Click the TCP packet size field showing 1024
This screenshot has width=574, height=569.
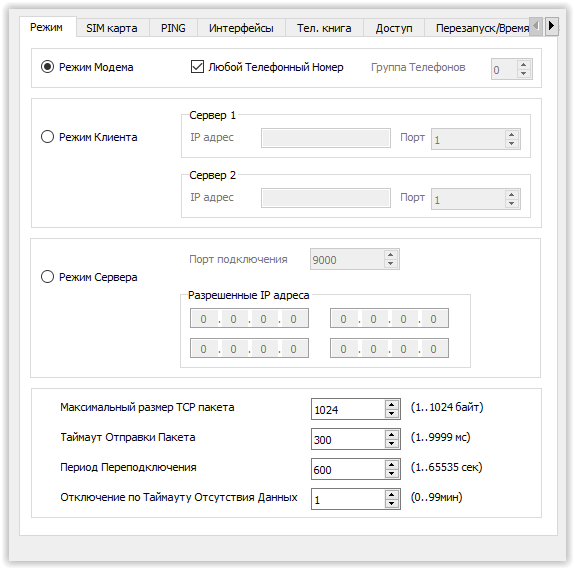tap(348, 409)
